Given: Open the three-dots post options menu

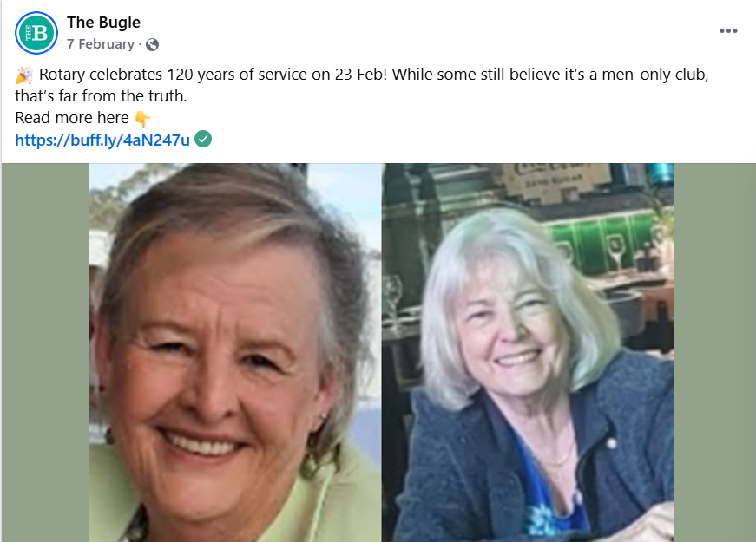Looking at the screenshot, I should coord(728,31).
